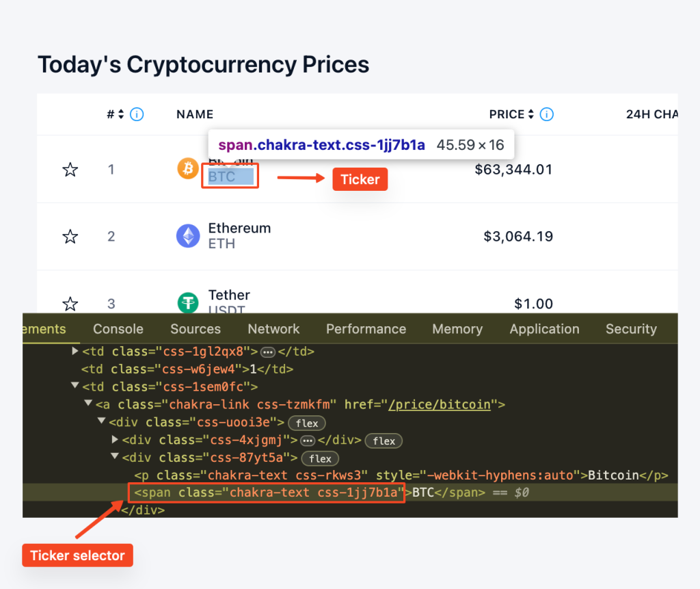Viewport: 700px width, 589px height.
Task: Click the Bitcoin coin logo
Action: click(x=188, y=168)
